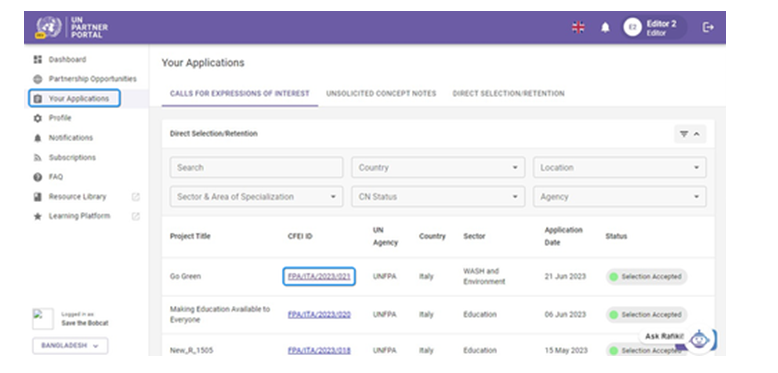The height and width of the screenshot is (373, 778).
Task: Click the organization logo thumbnail
Action: click(43, 319)
